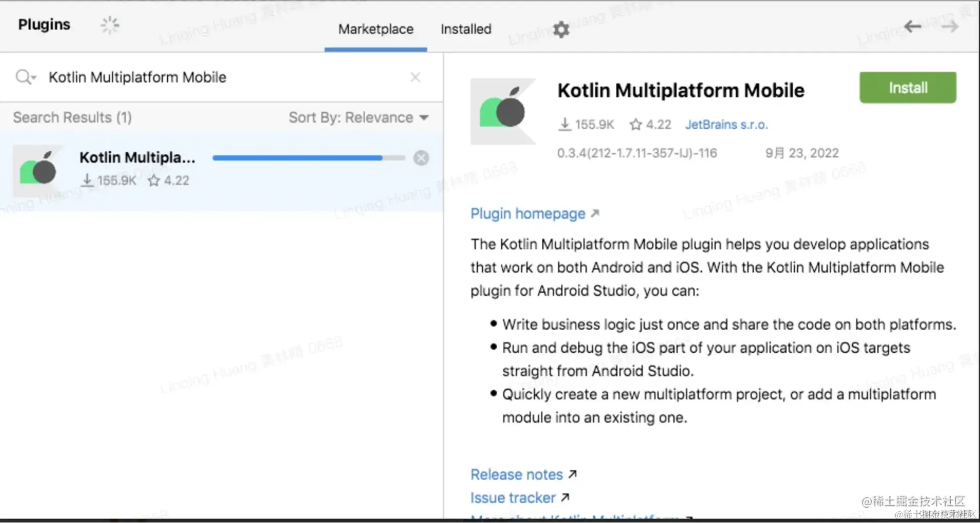This screenshot has width=980, height=523.
Task: Switch to the Installed tab
Action: click(466, 29)
